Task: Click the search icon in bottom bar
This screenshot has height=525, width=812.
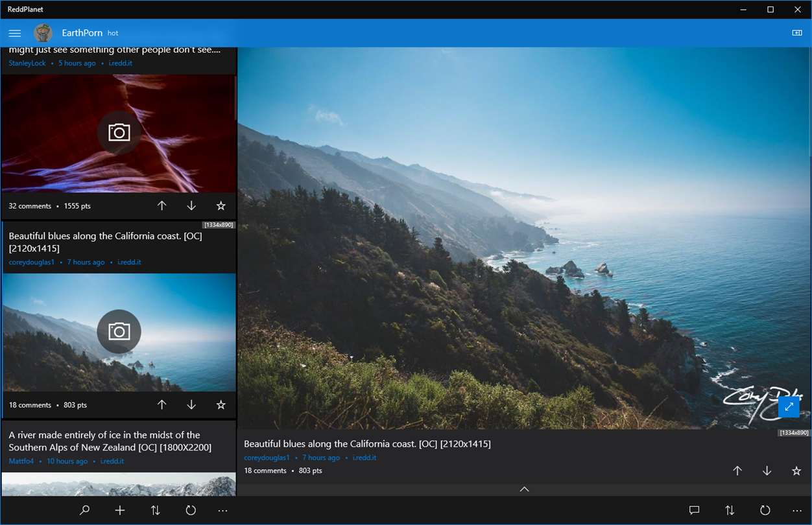Action: pos(84,510)
